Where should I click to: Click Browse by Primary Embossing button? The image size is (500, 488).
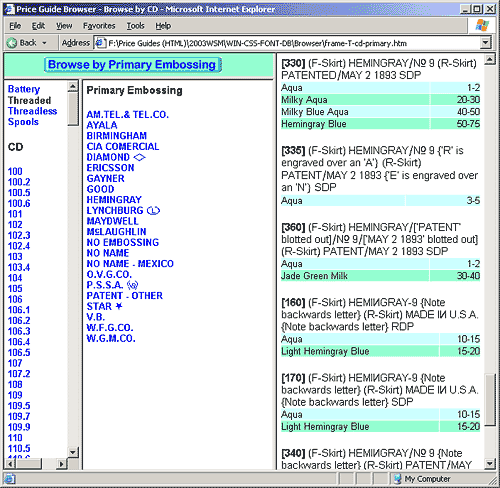coord(133,65)
